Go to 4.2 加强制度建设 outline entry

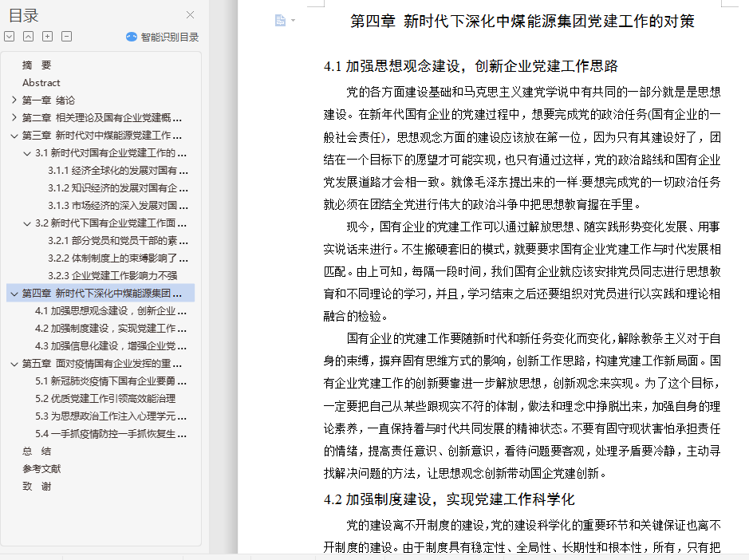tap(111, 328)
